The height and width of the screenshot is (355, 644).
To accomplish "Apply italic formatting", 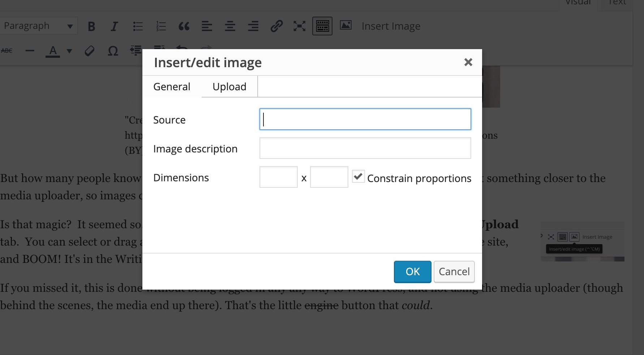I will pos(114,26).
